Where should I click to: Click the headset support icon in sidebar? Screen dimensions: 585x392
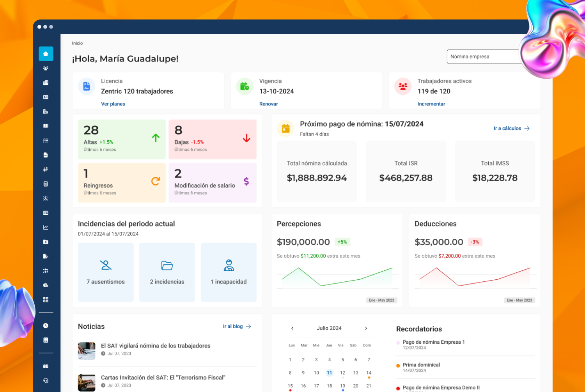(x=46, y=381)
